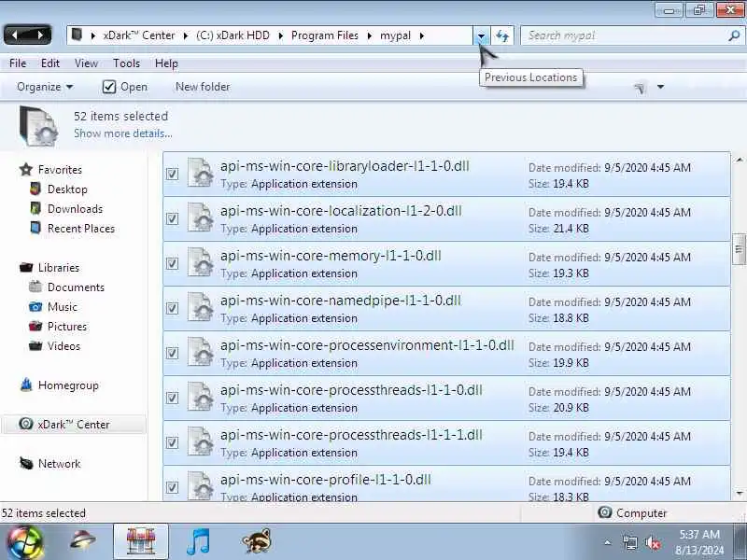Open the music note taskbar app

click(198, 541)
